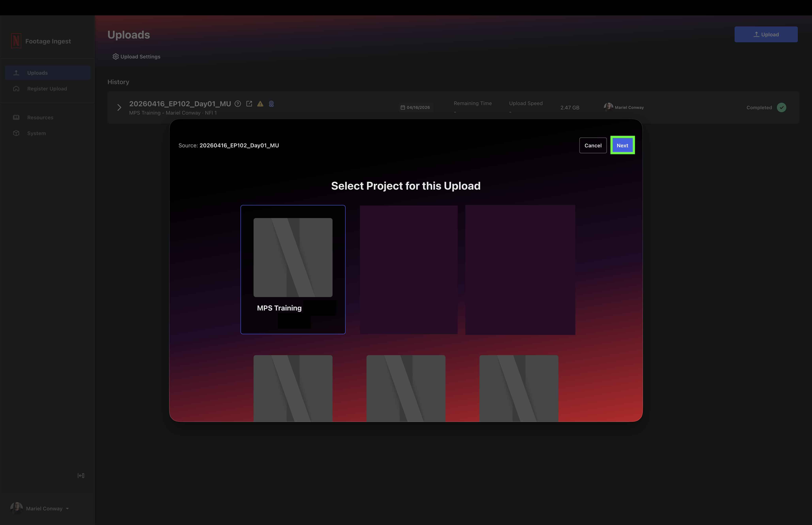The width and height of the screenshot is (812, 525).
Task: Expand the 20260416_EP102_Day01_MU upload row
Action: [x=119, y=107]
